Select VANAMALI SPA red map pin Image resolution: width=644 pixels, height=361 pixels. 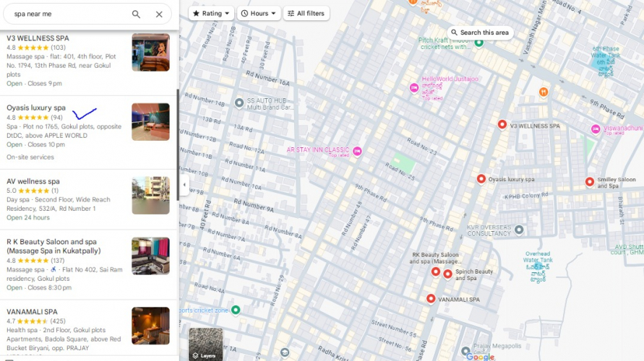click(431, 299)
